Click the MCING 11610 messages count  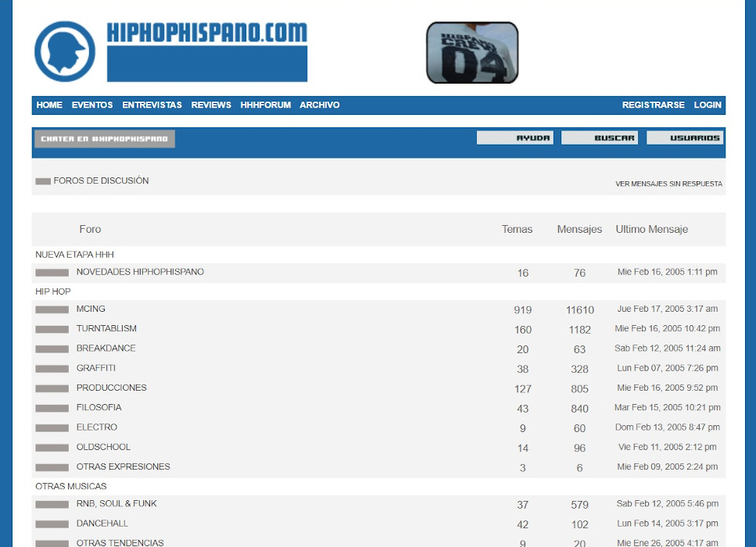[x=579, y=310]
